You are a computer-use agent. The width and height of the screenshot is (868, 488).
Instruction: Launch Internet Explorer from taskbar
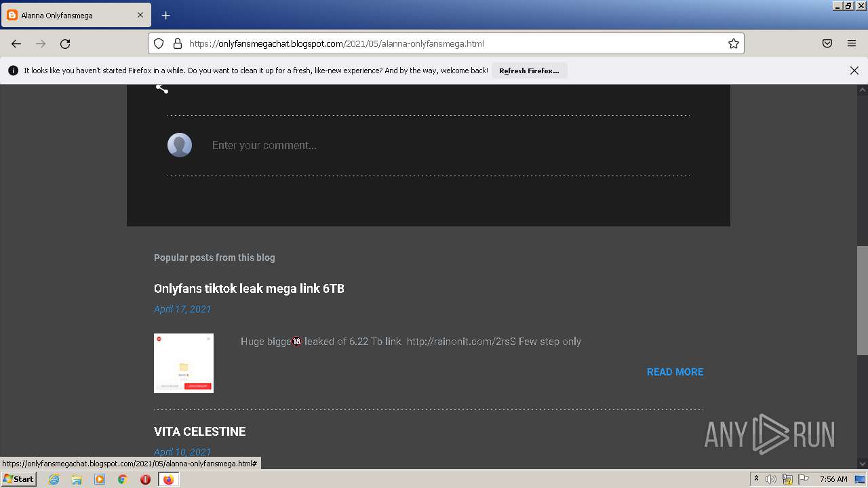click(x=54, y=479)
